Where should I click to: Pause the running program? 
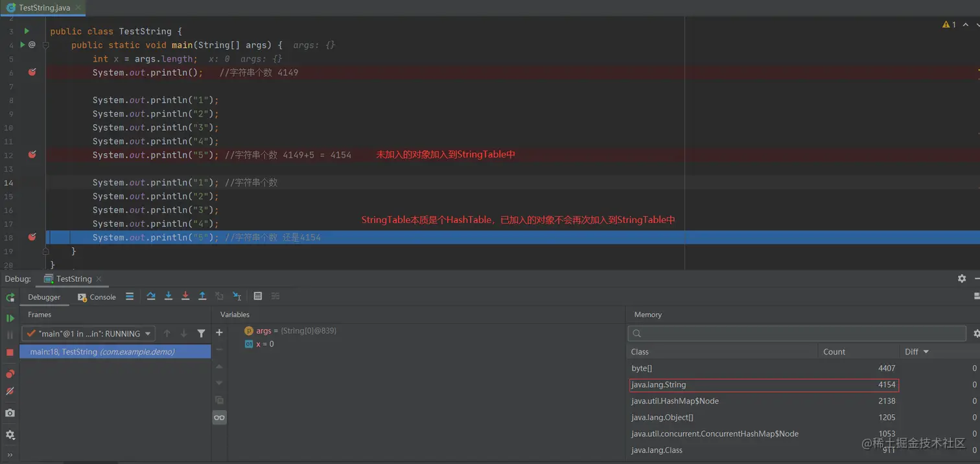click(x=10, y=335)
